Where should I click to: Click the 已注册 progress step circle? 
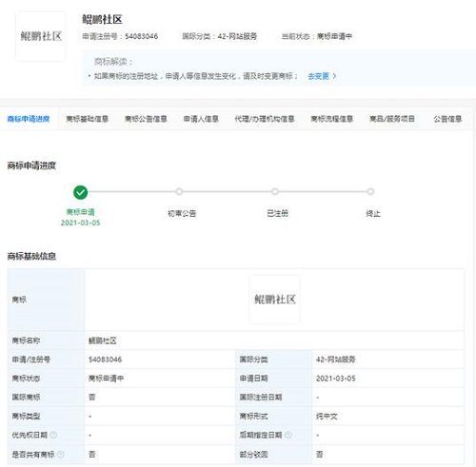(275, 191)
